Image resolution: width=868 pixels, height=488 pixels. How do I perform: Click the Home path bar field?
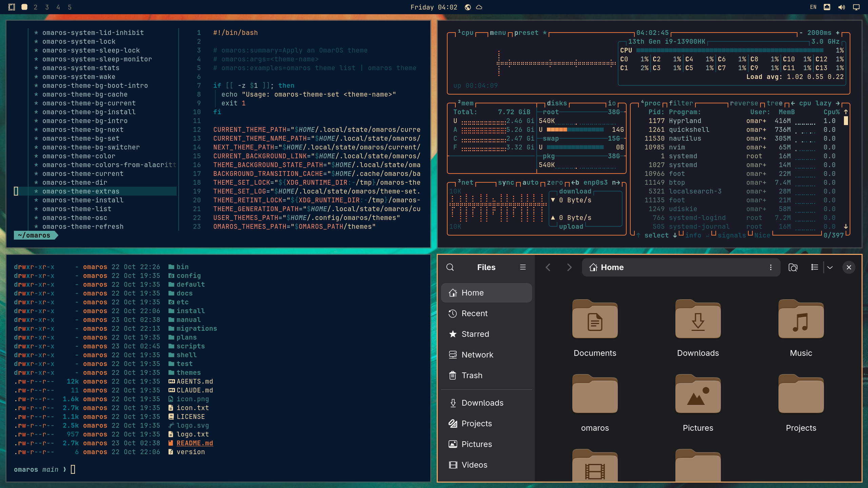(681, 267)
